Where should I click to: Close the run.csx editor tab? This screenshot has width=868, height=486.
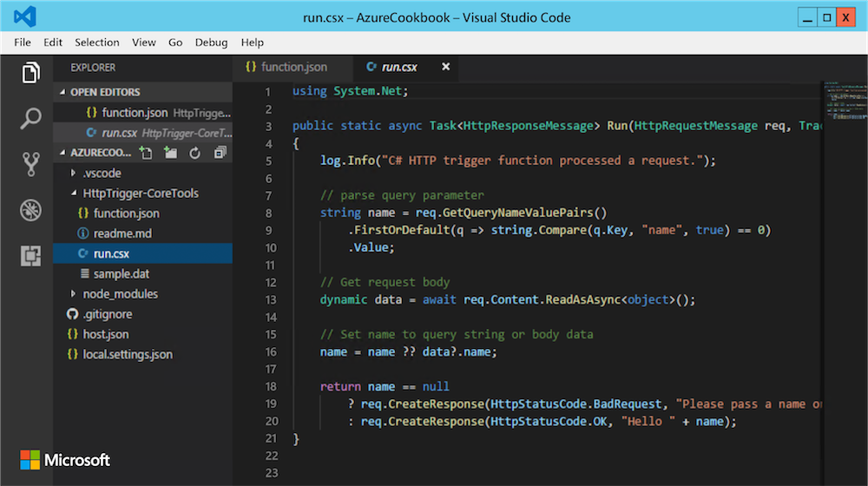point(445,67)
